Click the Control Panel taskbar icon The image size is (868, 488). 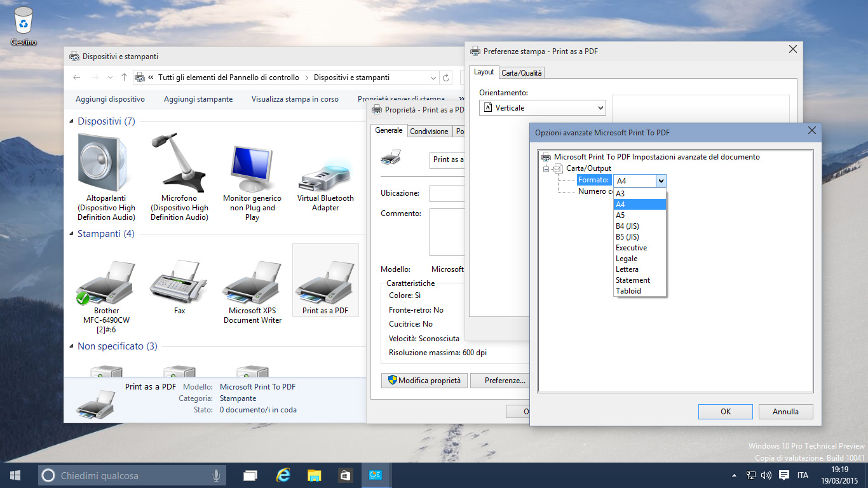(376, 475)
